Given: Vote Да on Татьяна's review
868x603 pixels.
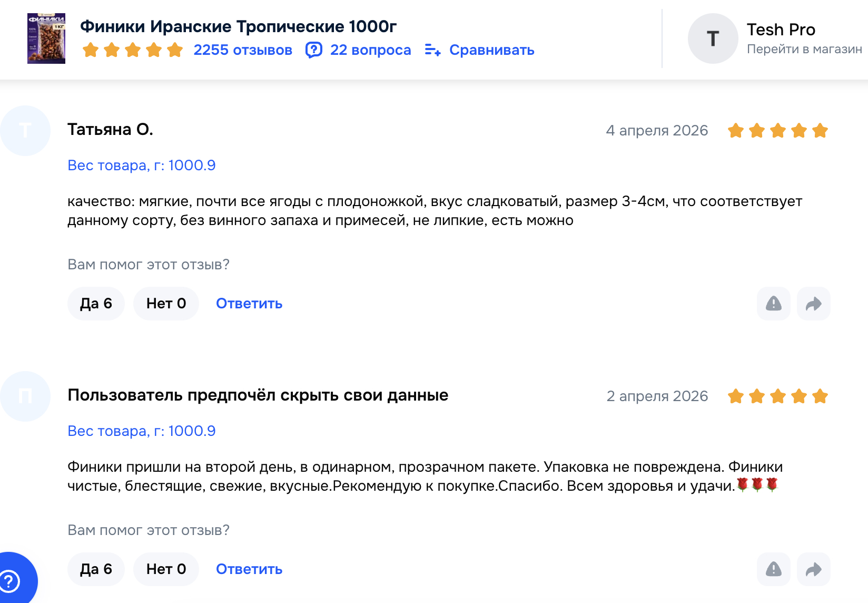Looking at the screenshot, I should pyautogui.click(x=96, y=304).
